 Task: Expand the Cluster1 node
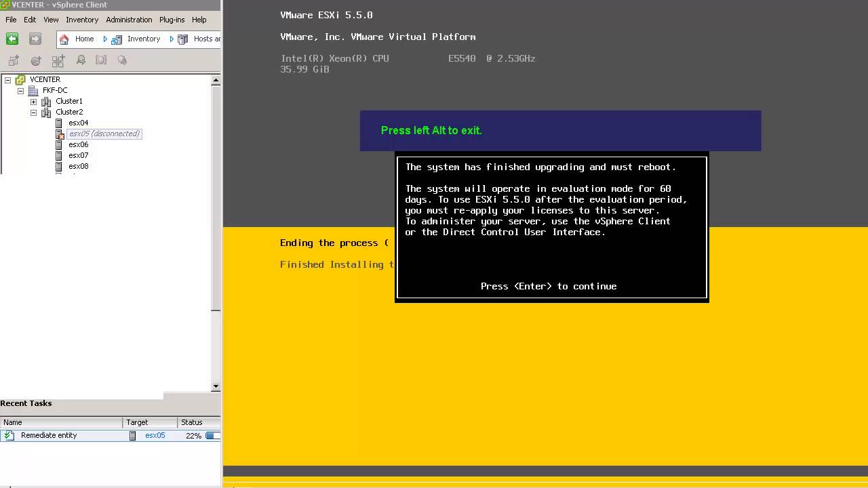coord(33,101)
